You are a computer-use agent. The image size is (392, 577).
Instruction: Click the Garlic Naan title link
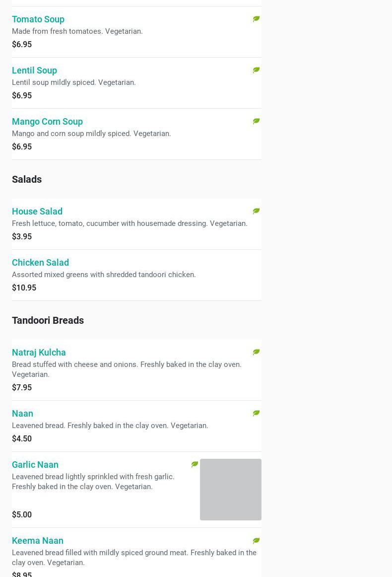coord(35,464)
